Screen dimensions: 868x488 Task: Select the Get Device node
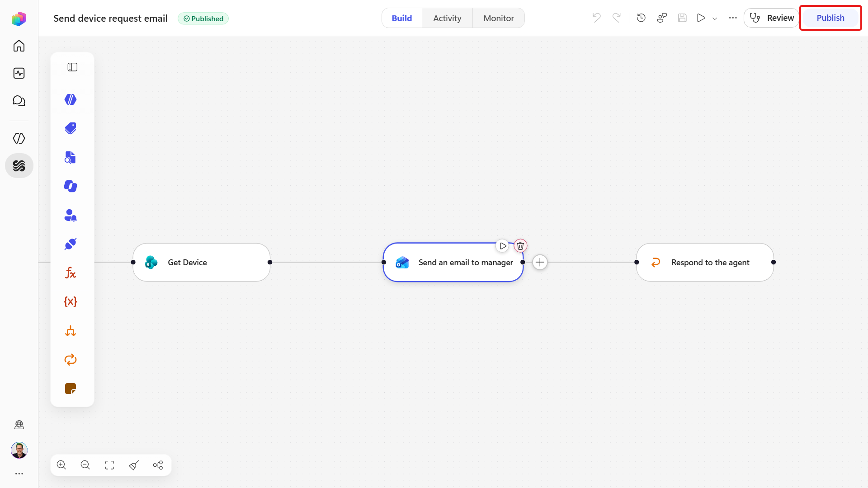pyautogui.click(x=202, y=262)
